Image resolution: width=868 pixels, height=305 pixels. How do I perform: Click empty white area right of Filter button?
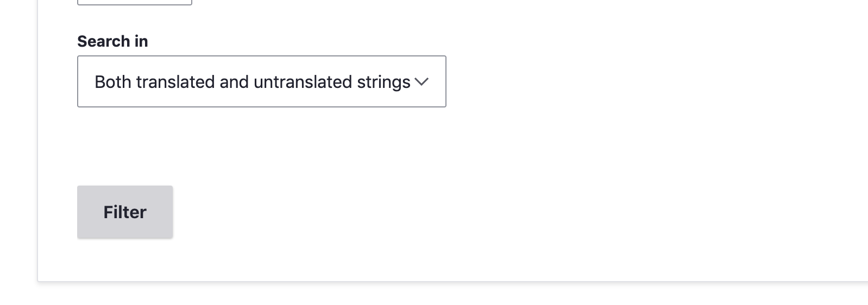point(380,212)
